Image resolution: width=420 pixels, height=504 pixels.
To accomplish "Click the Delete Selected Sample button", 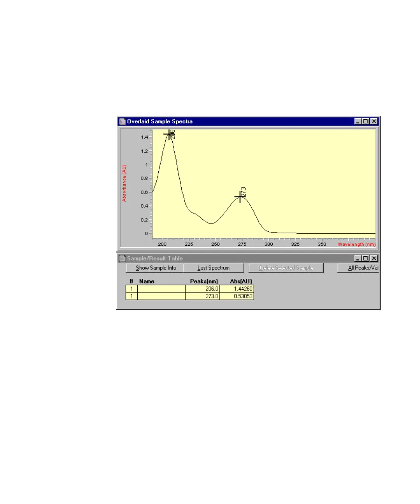I will [286, 268].
